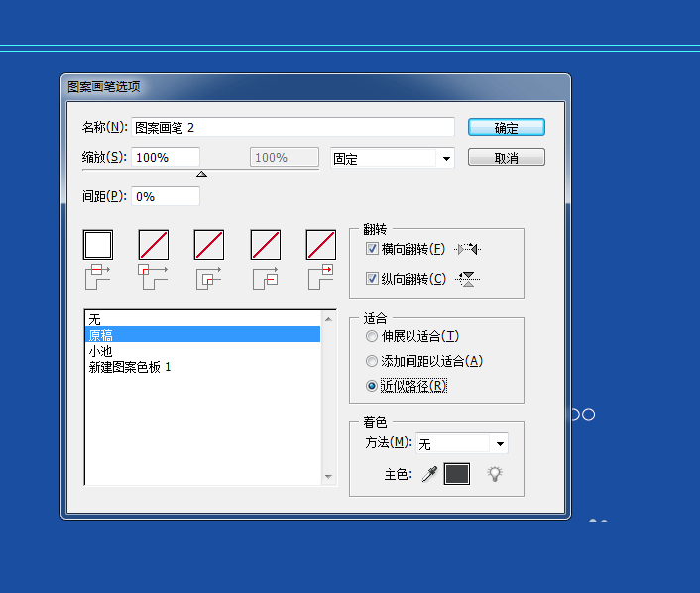Select 无 in the pattern list

(202, 319)
